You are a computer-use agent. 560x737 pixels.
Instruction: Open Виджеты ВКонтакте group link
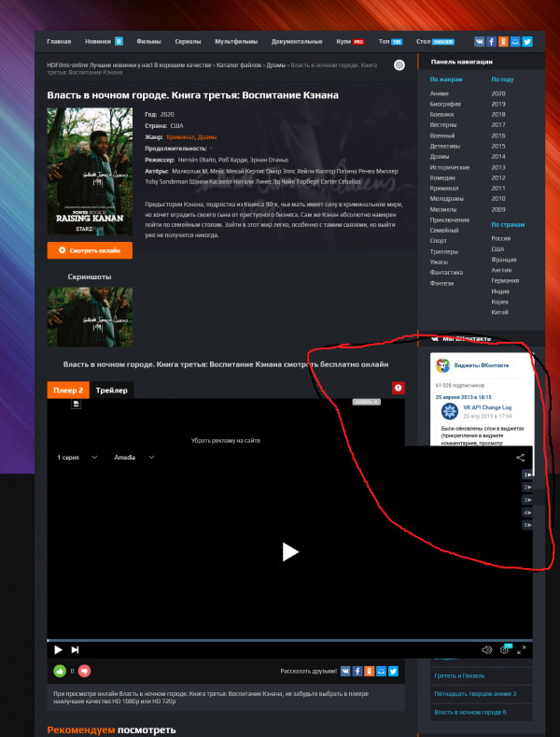tap(481, 365)
